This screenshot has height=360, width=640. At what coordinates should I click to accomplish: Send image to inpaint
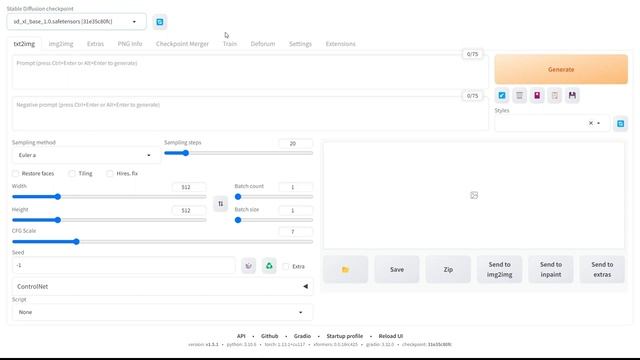(551, 269)
